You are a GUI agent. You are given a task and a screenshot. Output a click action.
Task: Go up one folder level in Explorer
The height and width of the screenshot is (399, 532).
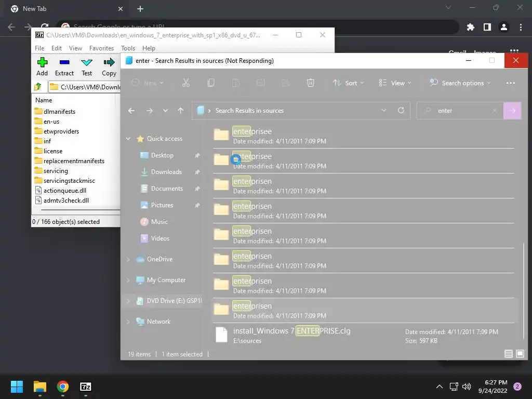click(180, 111)
